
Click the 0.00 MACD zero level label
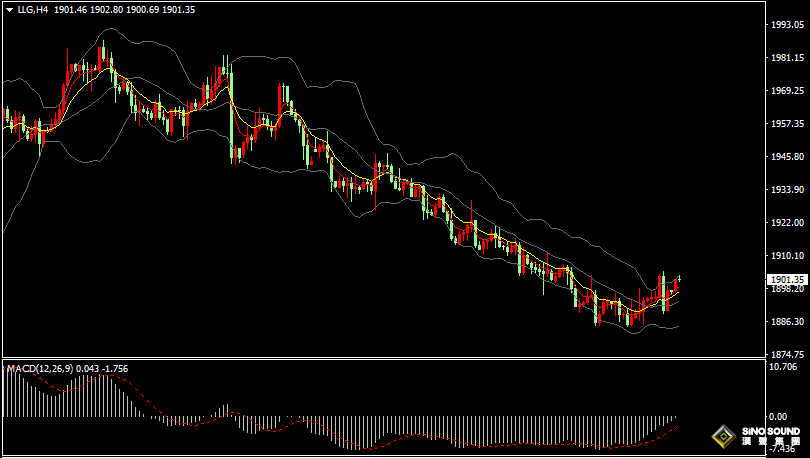click(x=778, y=416)
